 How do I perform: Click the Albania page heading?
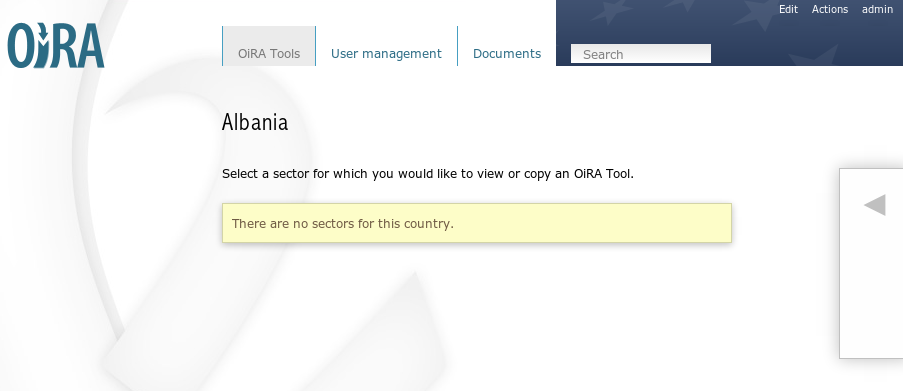pyautogui.click(x=255, y=123)
